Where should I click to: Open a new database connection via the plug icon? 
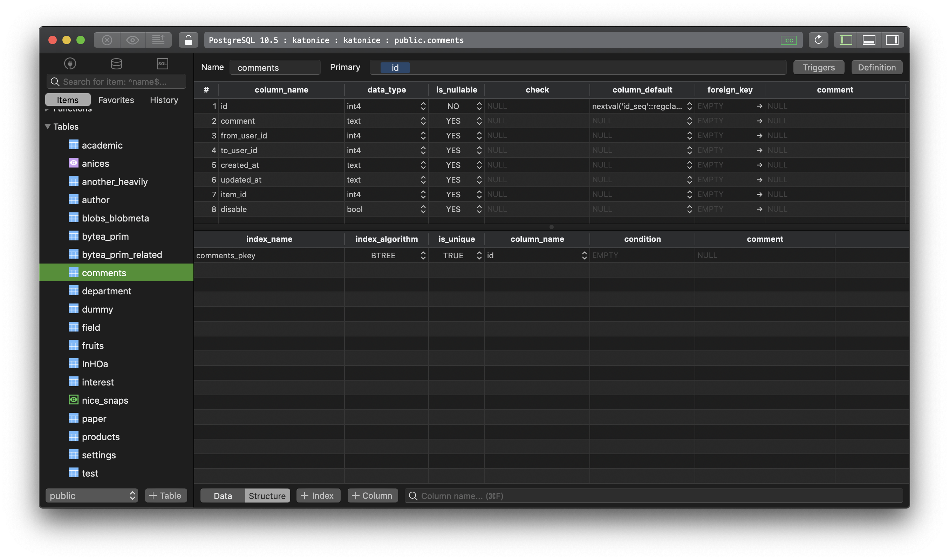click(x=70, y=63)
